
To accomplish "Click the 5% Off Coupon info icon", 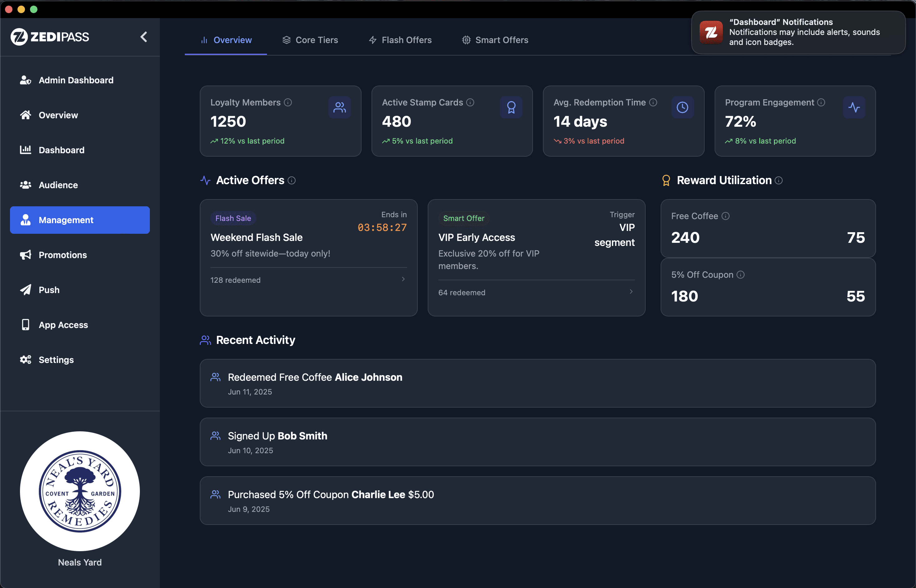I will 740,275.
